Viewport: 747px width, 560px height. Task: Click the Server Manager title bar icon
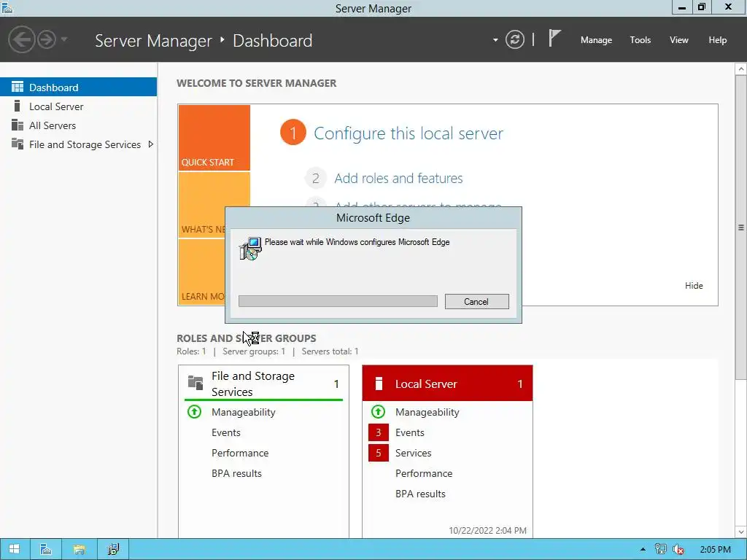pos(7,7)
